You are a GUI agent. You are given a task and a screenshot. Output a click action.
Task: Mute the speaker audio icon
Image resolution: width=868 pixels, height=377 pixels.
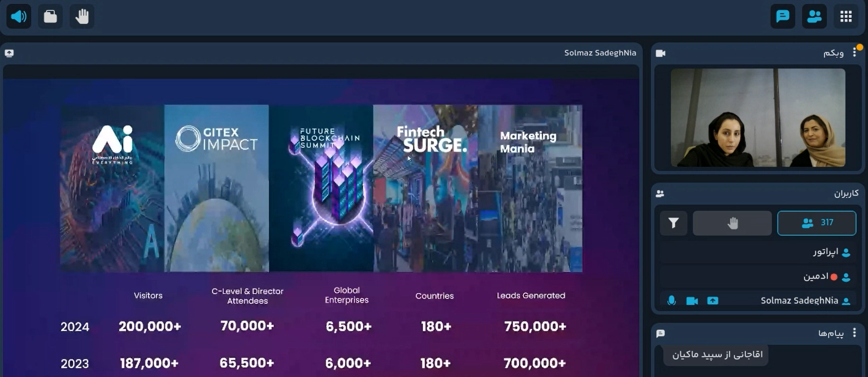pyautogui.click(x=19, y=16)
